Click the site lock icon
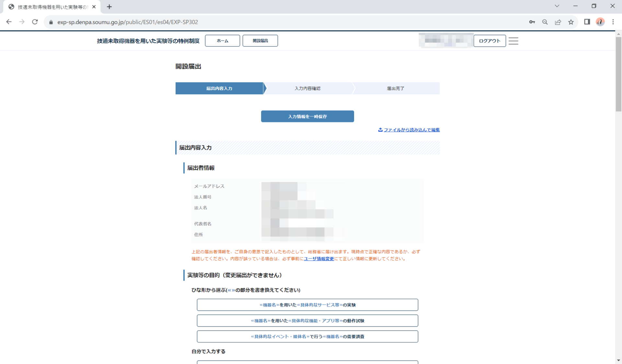Image resolution: width=622 pixels, height=364 pixels. 51,22
